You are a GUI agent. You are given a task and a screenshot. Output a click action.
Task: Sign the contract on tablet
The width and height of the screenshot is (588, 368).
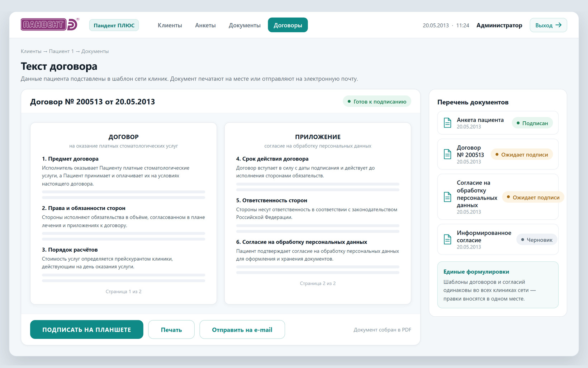(x=87, y=330)
